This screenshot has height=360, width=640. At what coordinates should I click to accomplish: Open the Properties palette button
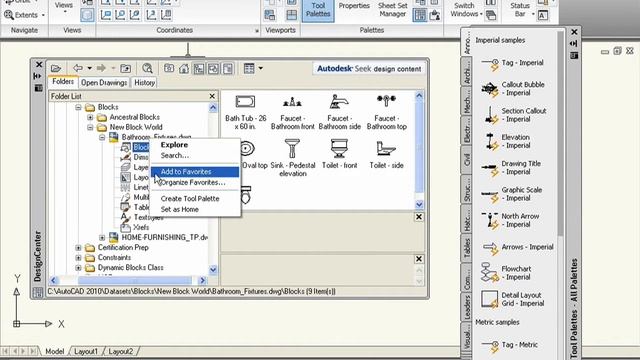(x=354, y=6)
